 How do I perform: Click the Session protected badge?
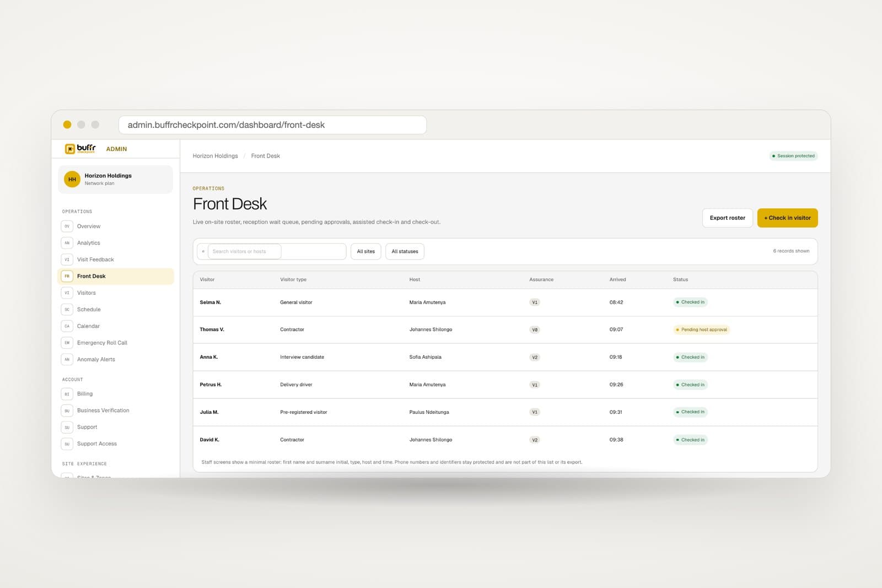[793, 156]
